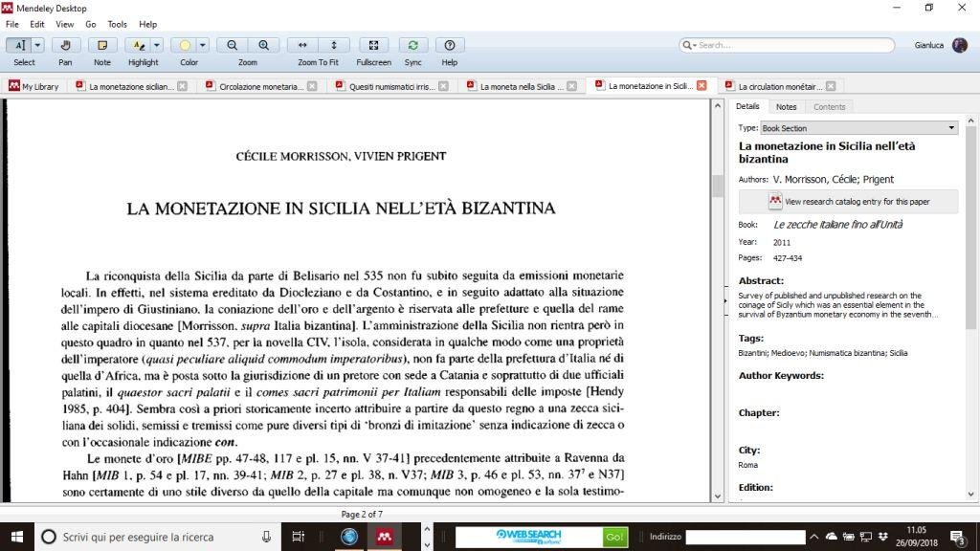Screen dimensions: 980x551
Task: Open the Type combo box showing Book Section
Action: pyautogui.click(x=858, y=128)
